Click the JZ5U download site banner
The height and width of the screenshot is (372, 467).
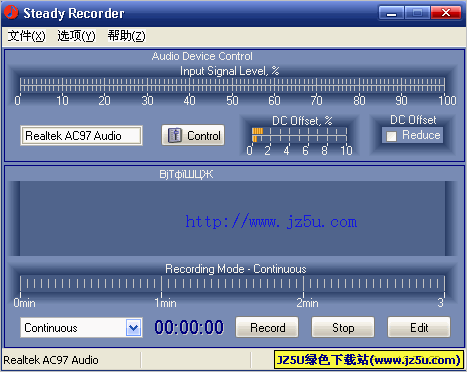pyautogui.click(x=369, y=360)
